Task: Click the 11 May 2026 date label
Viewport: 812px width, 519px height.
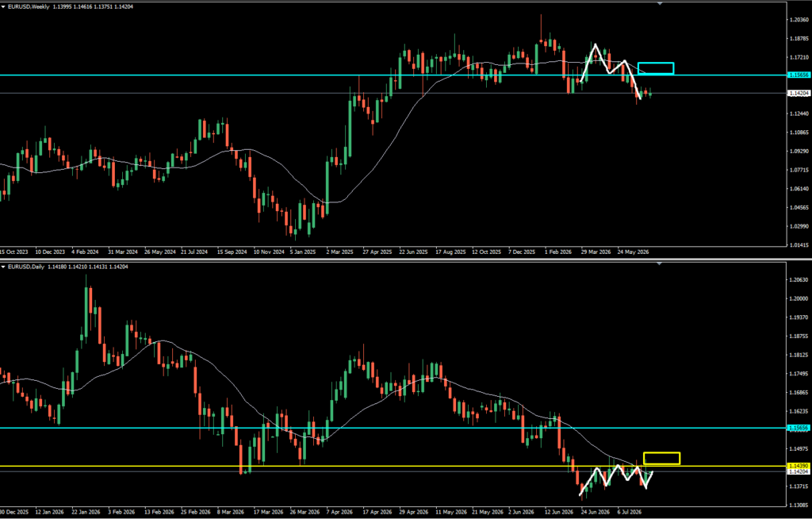Action: click(450, 512)
